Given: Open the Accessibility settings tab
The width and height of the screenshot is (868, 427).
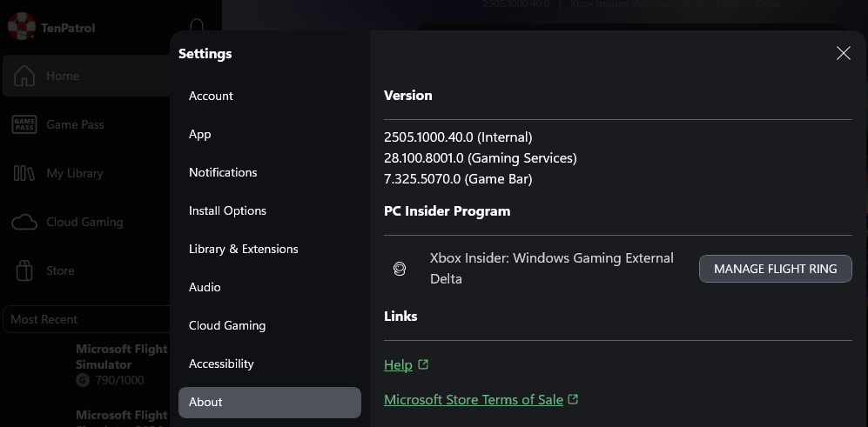Looking at the screenshot, I should point(221,364).
